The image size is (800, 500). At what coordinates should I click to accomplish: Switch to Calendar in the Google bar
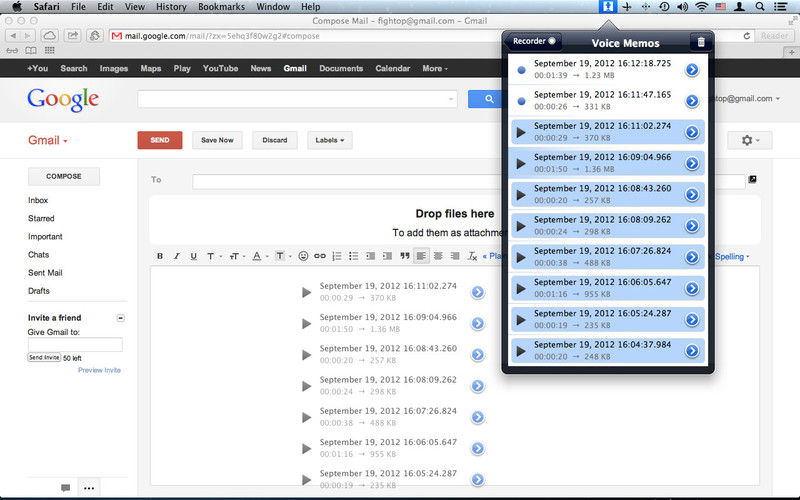click(392, 68)
